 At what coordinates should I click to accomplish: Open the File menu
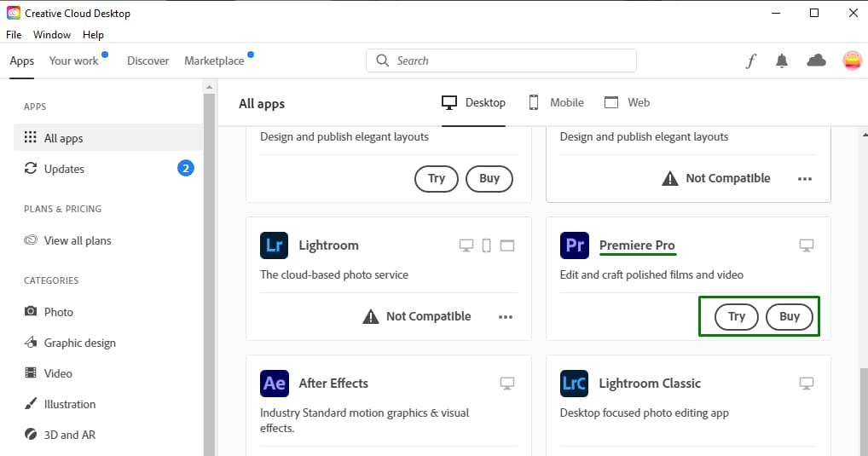point(14,35)
